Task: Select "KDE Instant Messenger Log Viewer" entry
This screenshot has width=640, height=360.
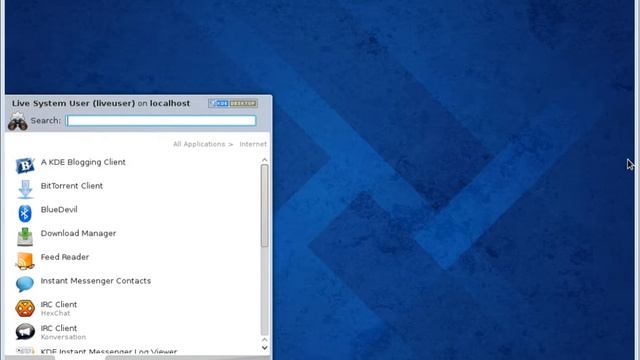Action: (x=109, y=351)
